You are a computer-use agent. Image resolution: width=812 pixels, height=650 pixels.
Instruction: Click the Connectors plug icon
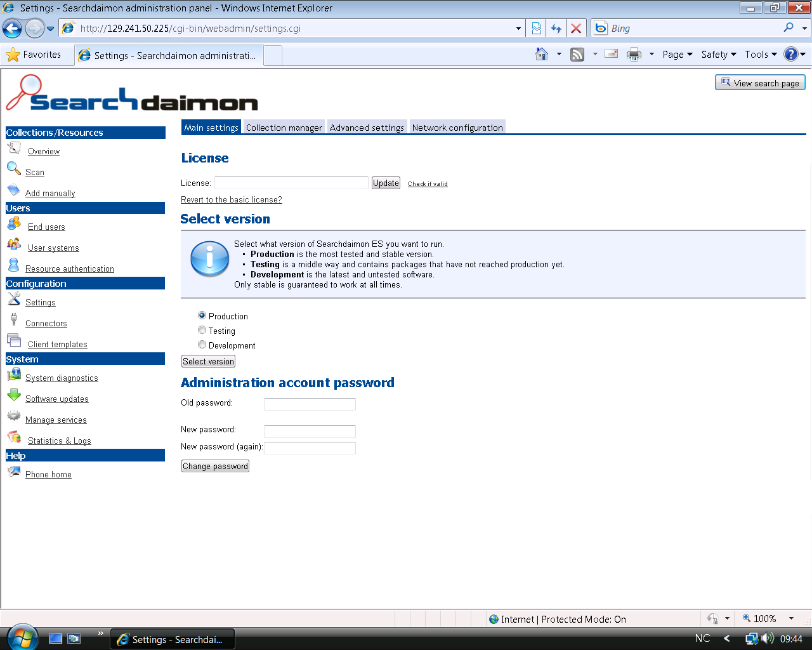[x=13, y=319]
